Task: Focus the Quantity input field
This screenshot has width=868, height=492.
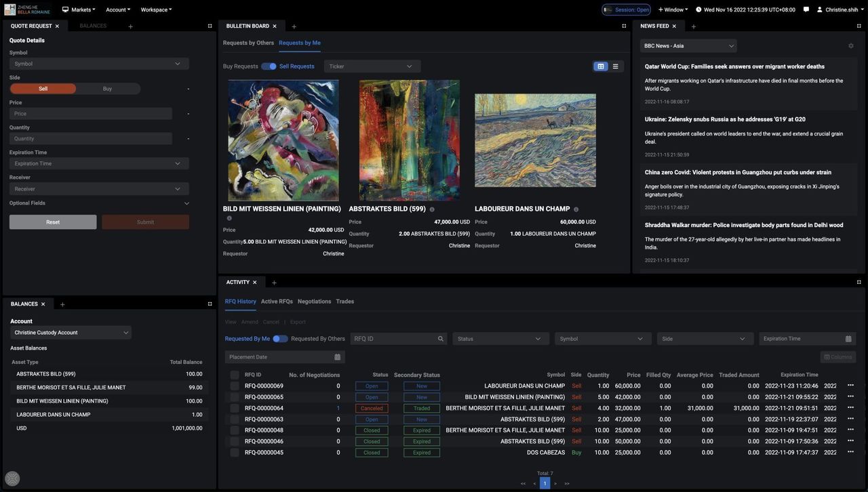Action: point(91,139)
